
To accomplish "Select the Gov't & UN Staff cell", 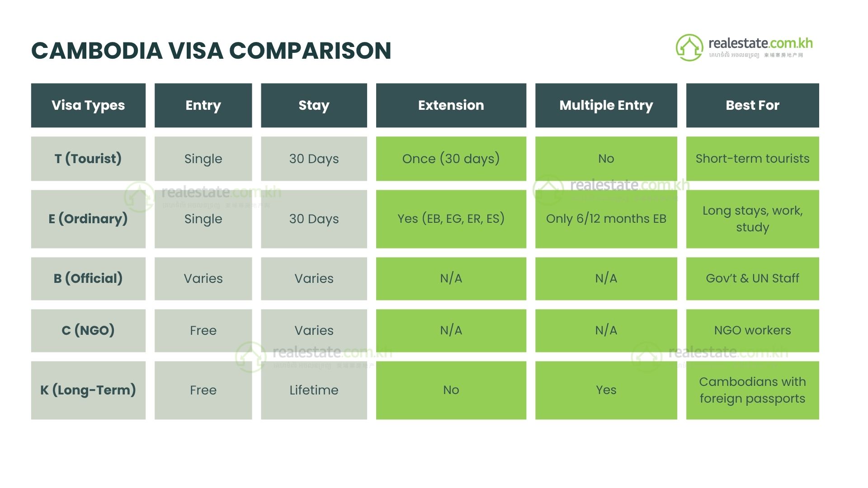I will tap(753, 278).
